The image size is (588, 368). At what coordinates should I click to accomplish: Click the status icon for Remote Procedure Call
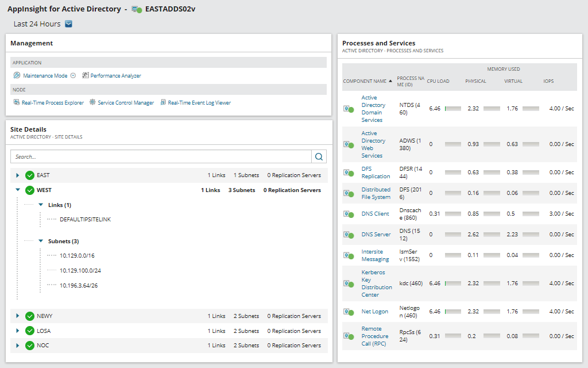350,336
